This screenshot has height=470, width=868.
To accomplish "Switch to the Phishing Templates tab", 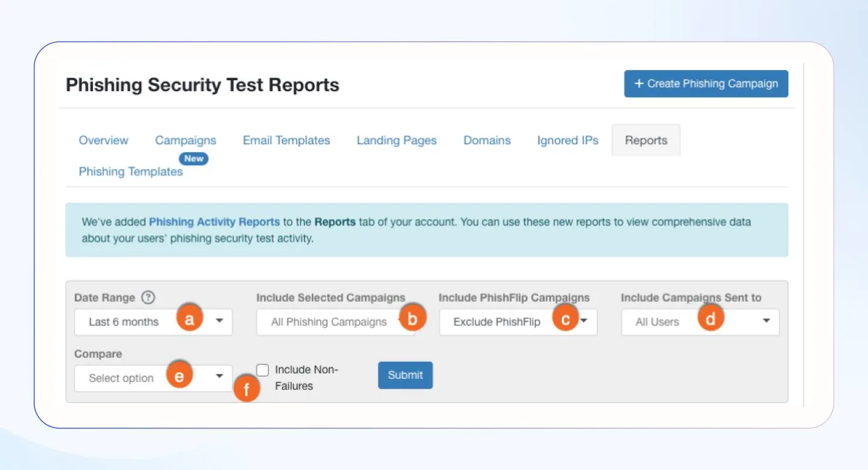I will (130, 171).
